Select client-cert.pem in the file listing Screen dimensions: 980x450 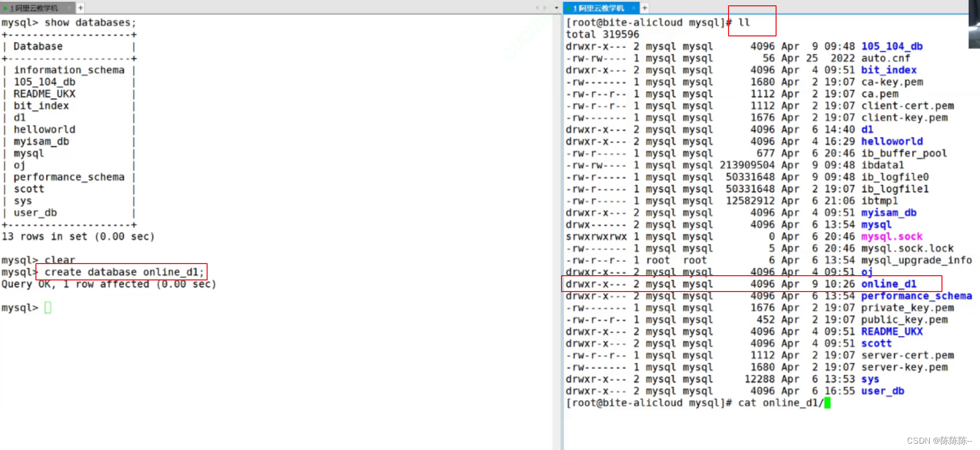click(x=908, y=106)
